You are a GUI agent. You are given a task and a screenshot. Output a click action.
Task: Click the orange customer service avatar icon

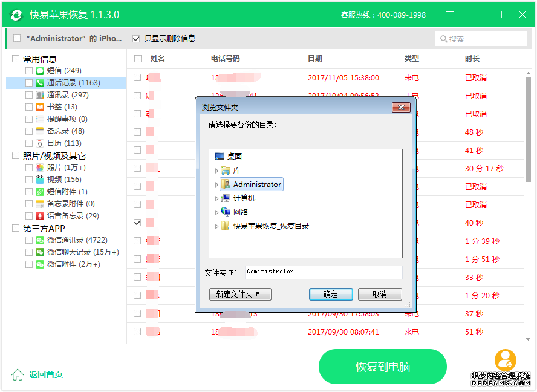point(505,360)
